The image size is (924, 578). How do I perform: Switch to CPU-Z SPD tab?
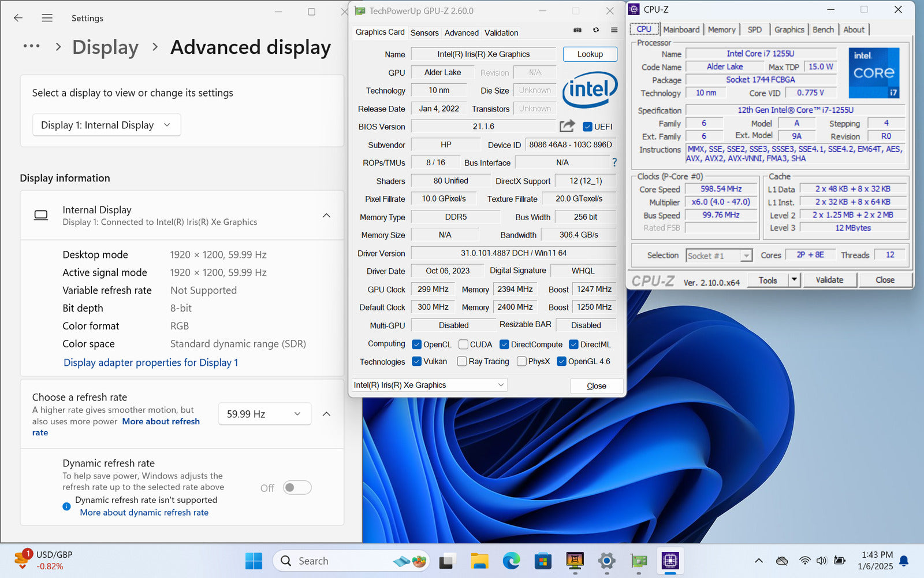coord(754,29)
